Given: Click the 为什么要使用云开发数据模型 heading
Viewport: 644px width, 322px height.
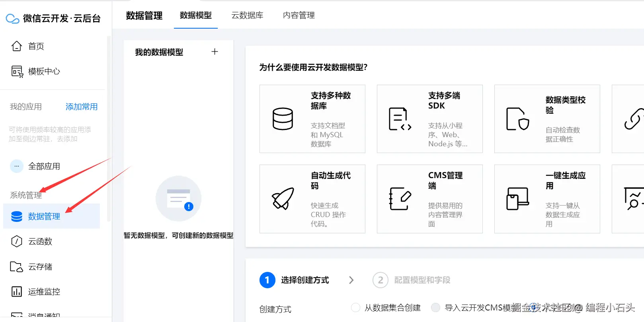Looking at the screenshot, I should coord(314,67).
